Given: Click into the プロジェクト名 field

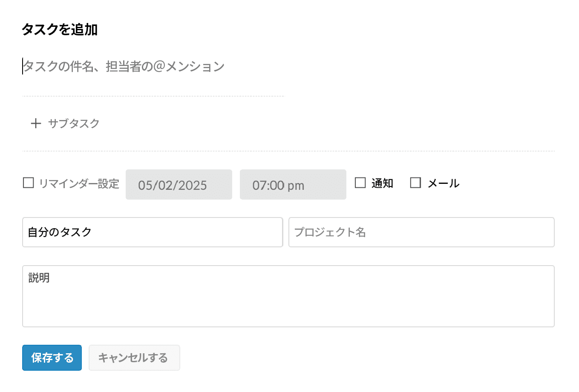Looking at the screenshot, I should click(x=421, y=232).
